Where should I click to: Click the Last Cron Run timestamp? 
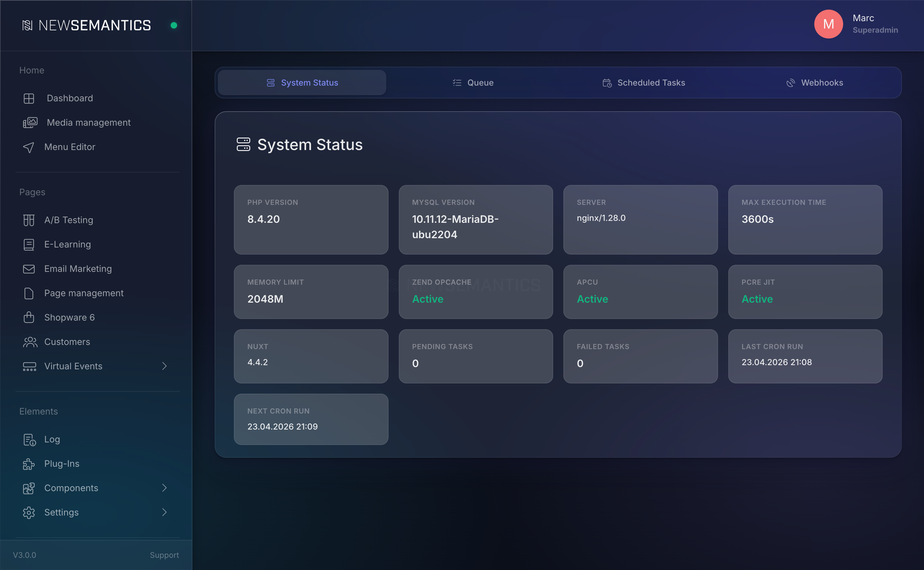tap(776, 362)
